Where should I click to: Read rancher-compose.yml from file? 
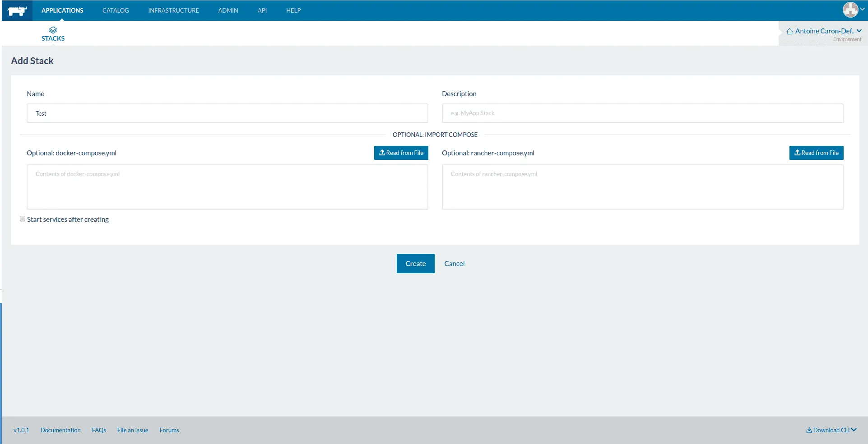coord(816,153)
